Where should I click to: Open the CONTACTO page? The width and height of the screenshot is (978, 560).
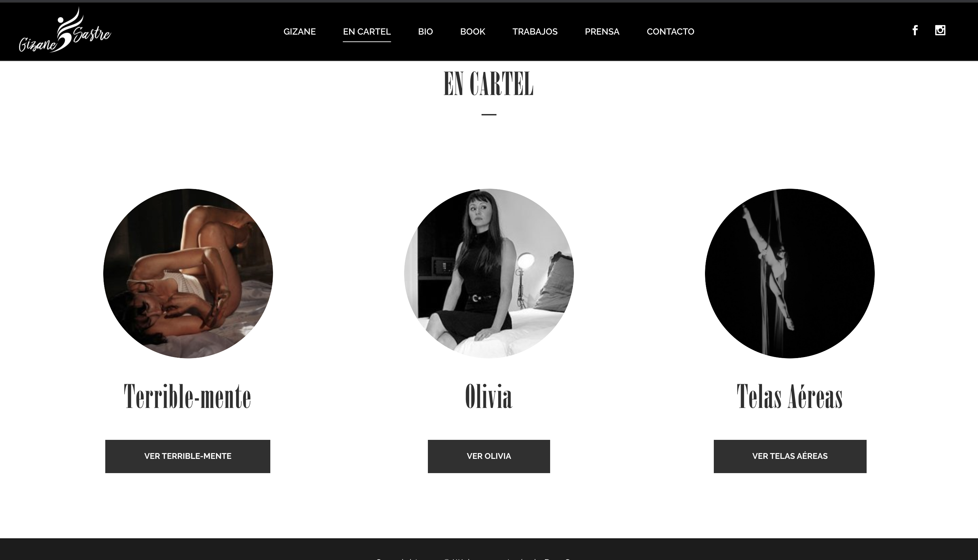pos(670,32)
